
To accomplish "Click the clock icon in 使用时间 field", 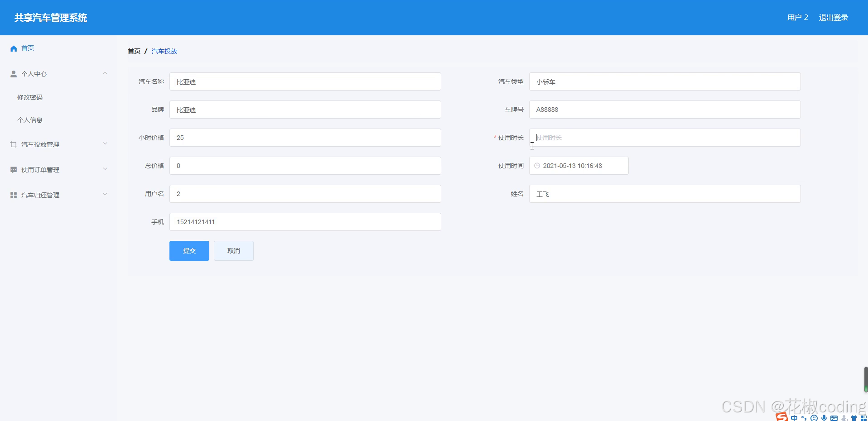I will click(x=537, y=166).
